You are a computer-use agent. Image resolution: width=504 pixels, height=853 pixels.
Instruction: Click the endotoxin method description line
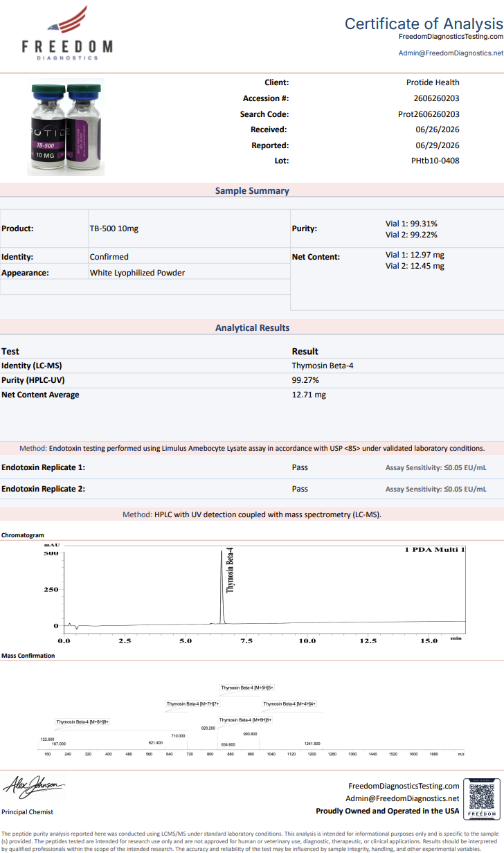(252, 448)
